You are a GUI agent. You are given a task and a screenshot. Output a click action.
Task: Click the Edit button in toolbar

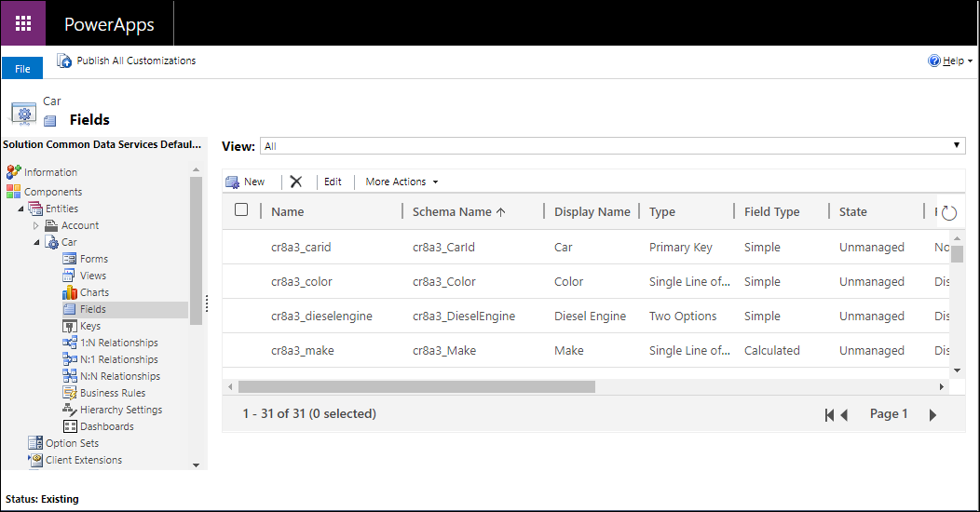(x=333, y=182)
